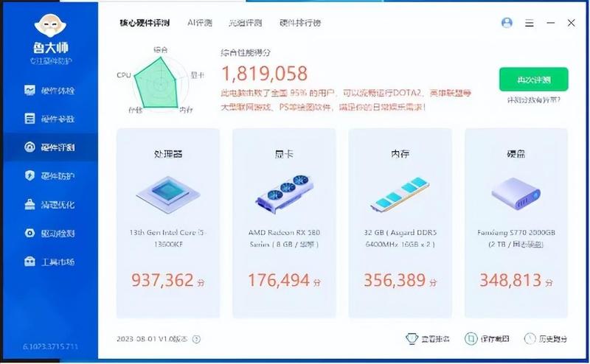Screen dimensions: 590x364
Task: Click the AMD Radeon RX 580 name
Action: click(x=284, y=239)
